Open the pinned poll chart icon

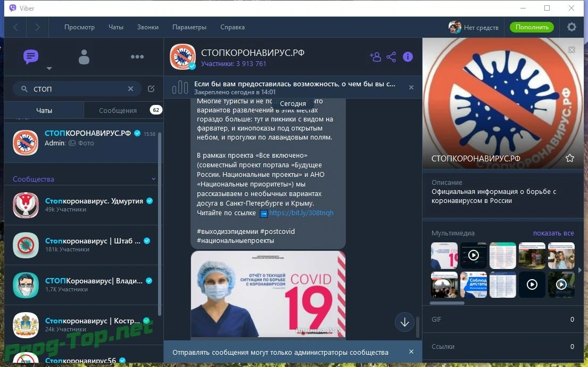180,87
